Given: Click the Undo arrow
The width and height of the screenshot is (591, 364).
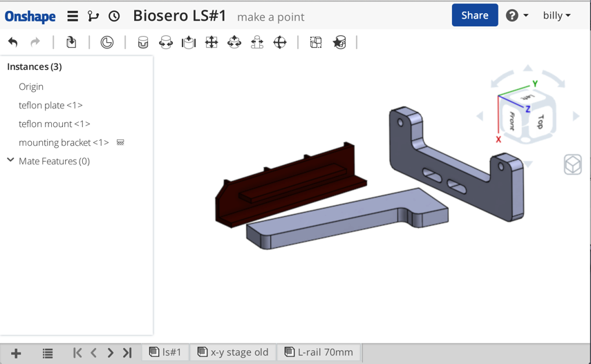Looking at the screenshot, I should (13, 42).
